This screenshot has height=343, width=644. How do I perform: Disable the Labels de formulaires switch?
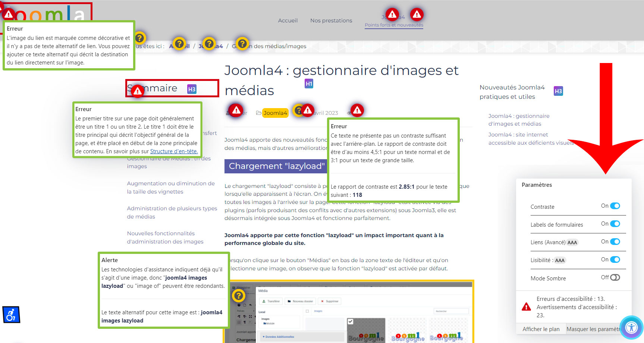click(x=615, y=224)
